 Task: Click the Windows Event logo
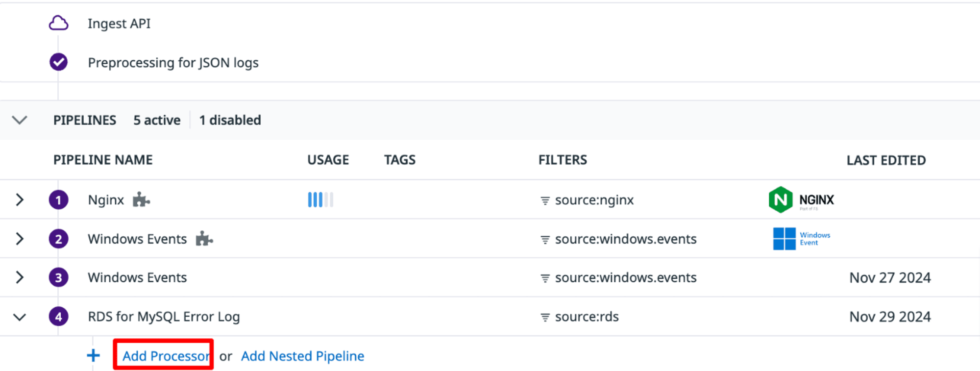point(802,239)
